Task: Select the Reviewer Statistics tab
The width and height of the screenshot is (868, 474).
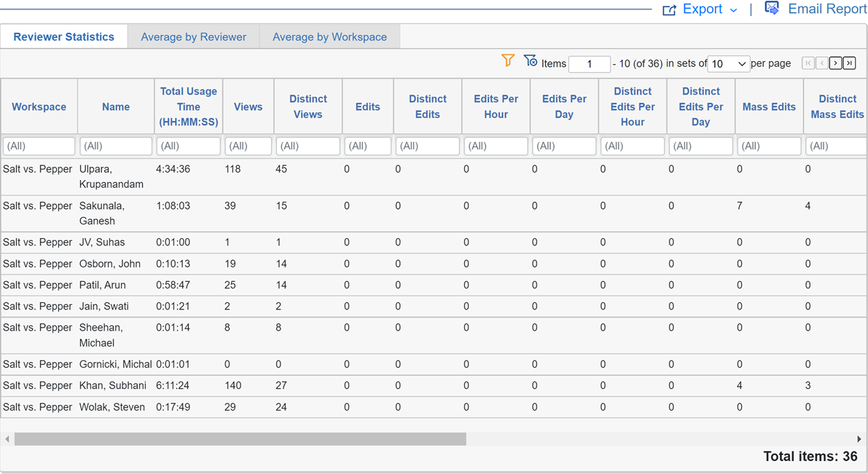Action: (63, 37)
